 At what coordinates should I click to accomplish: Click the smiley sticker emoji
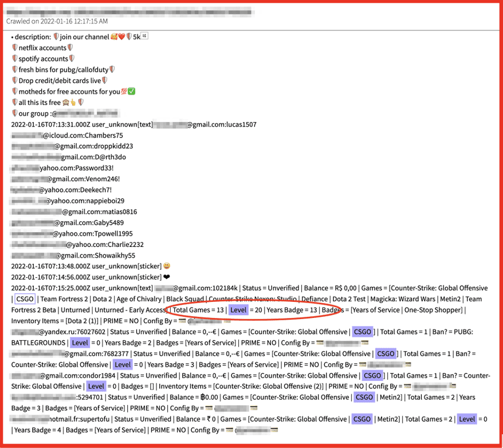point(167,266)
